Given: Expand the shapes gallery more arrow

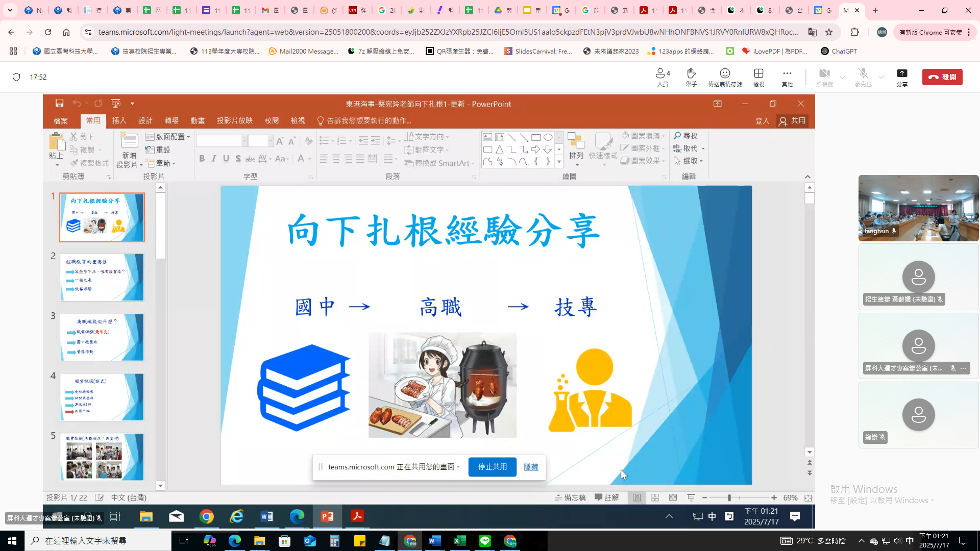Looking at the screenshot, I should coord(559,162).
